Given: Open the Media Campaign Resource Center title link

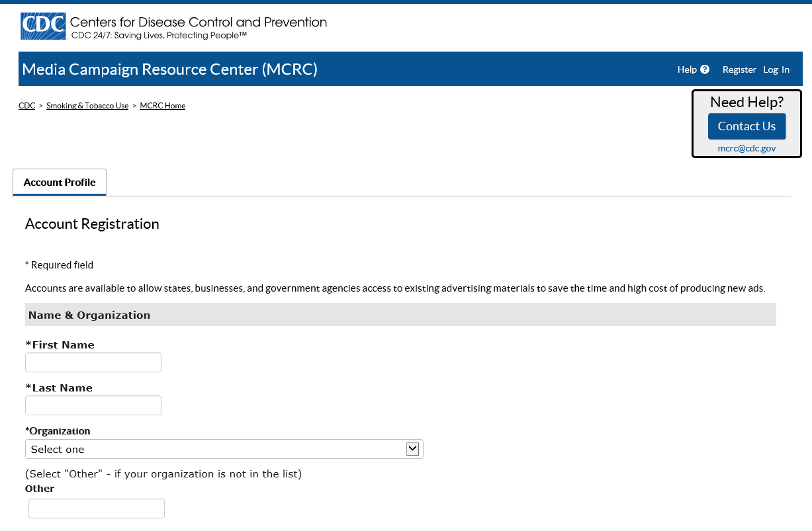Looking at the screenshot, I should pyautogui.click(x=169, y=69).
